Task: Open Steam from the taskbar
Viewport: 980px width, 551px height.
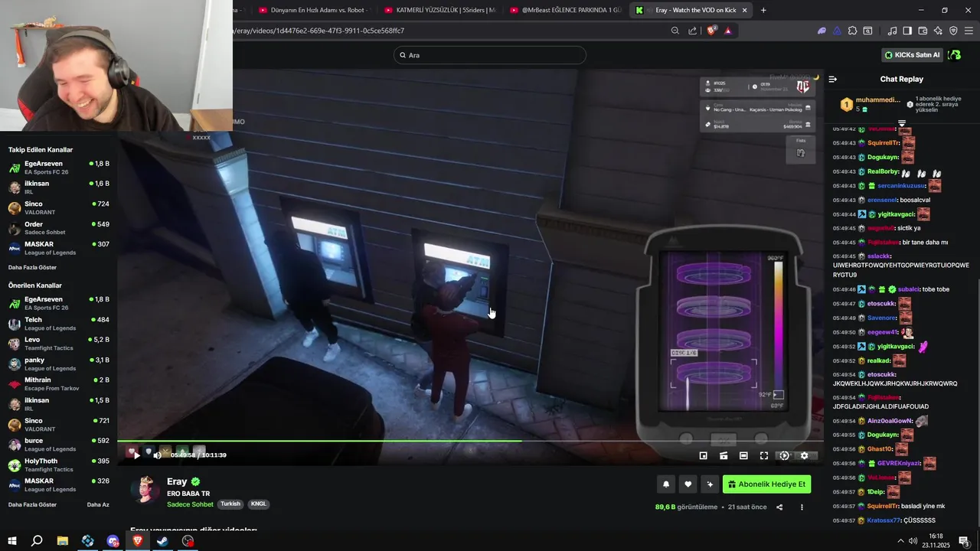Action: pyautogui.click(x=163, y=541)
